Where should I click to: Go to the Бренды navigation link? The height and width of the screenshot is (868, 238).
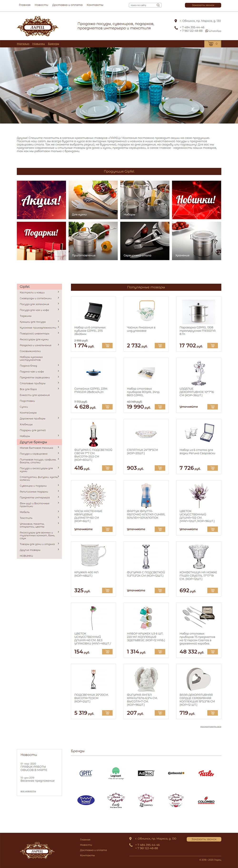pos(54,44)
